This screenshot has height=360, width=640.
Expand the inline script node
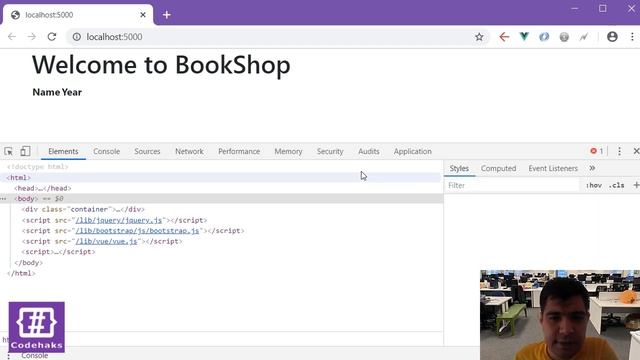pos(58,252)
